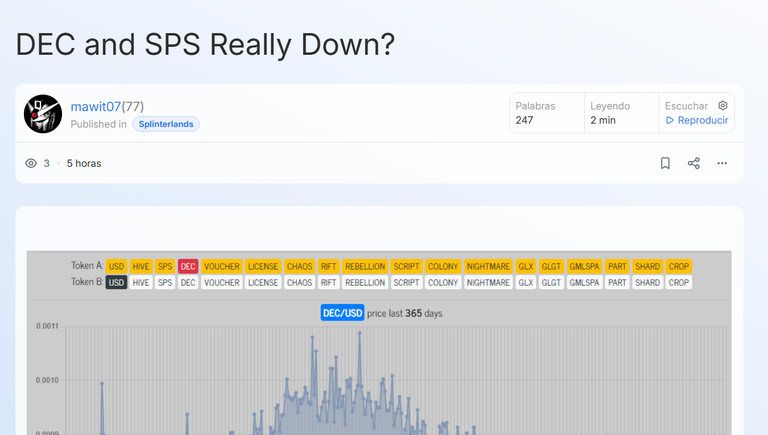Select GMLSPA in Token A row
The height and width of the screenshot is (435, 768).
point(584,266)
